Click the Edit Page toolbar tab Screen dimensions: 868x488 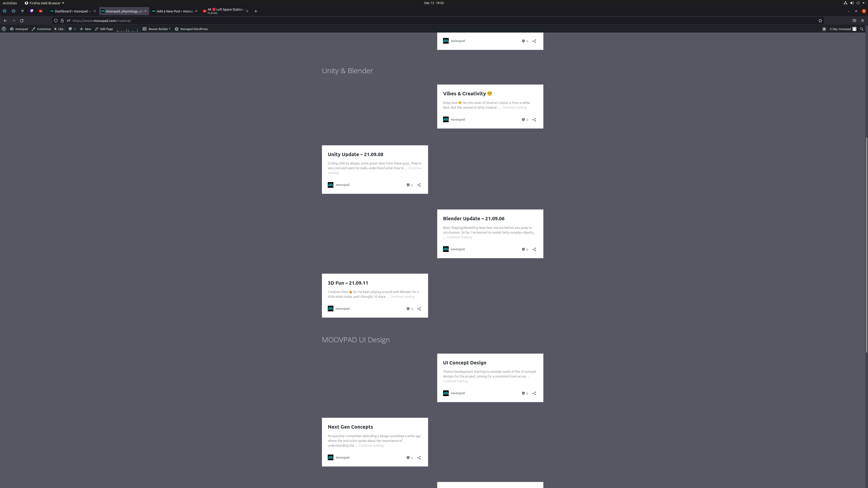105,29
